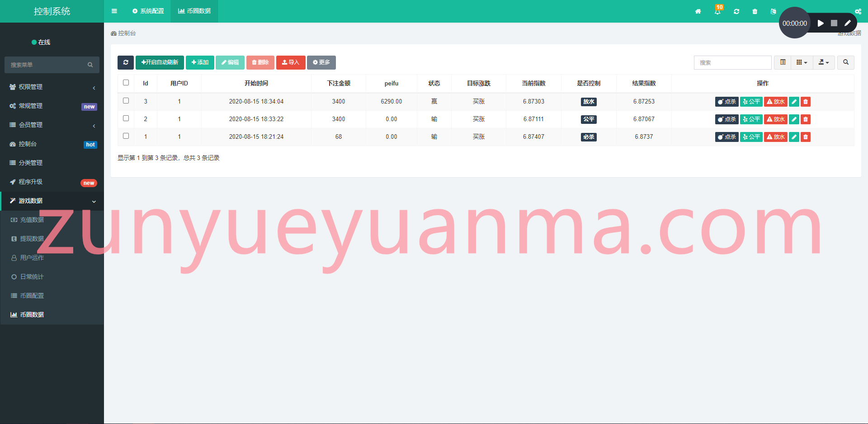Check the checkbox for row Id 2
This screenshot has height=424, width=868.
click(126, 118)
